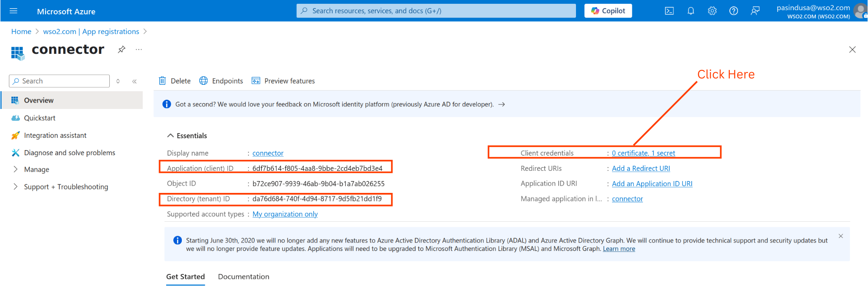Click the connector display name link
This screenshot has width=868, height=304.
coord(268,153)
